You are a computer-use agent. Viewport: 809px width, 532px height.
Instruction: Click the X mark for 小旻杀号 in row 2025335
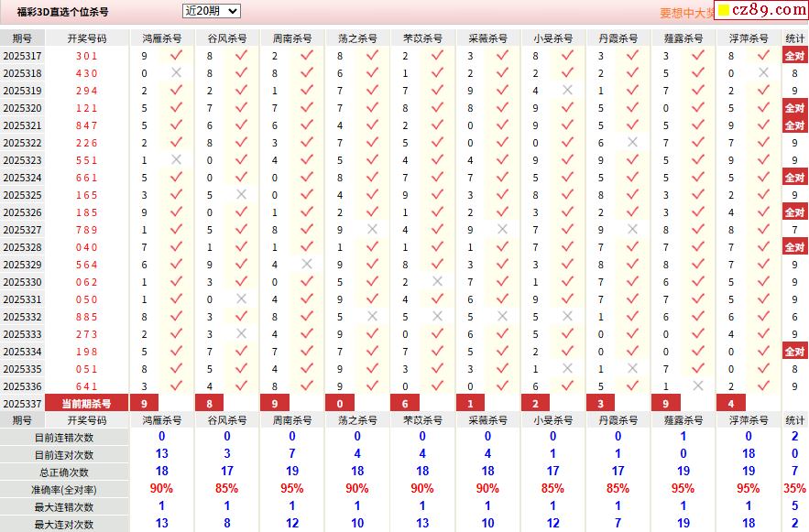click(567, 369)
